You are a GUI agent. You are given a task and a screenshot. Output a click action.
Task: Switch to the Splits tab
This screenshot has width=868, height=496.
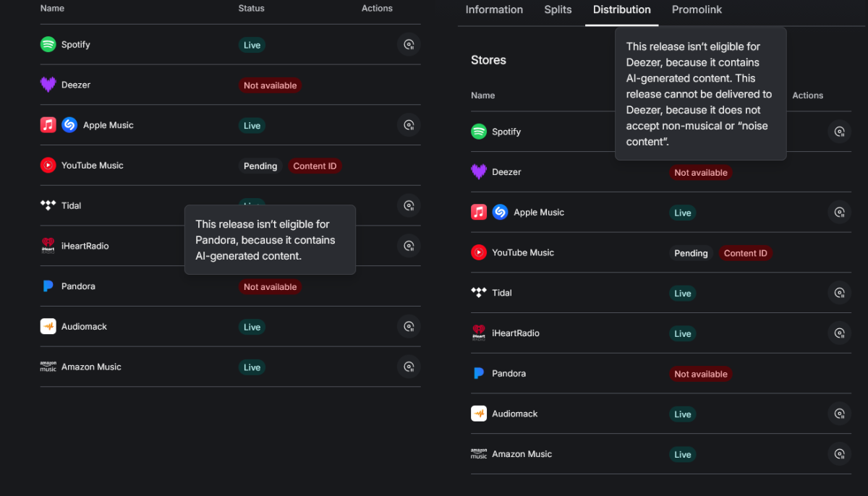click(558, 10)
